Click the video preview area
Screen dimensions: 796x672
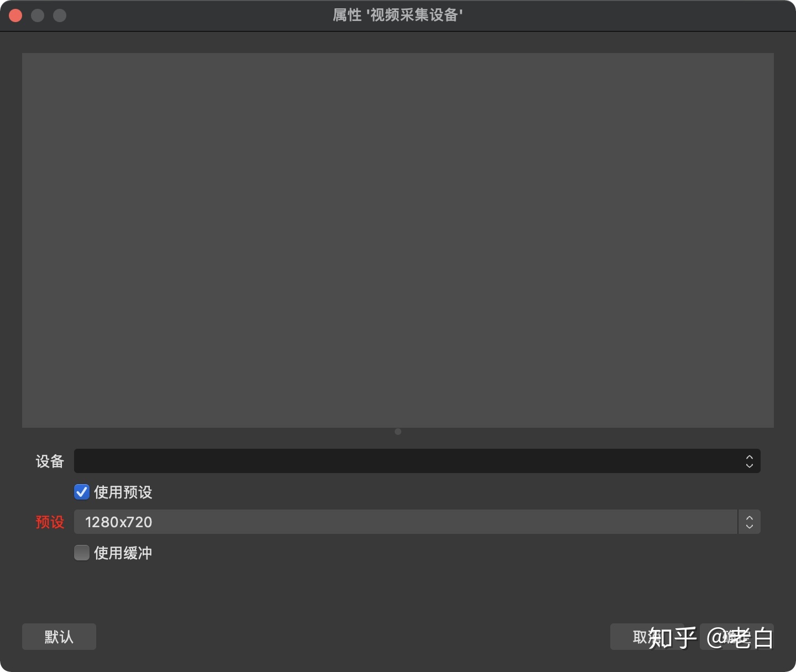(x=398, y=240)
